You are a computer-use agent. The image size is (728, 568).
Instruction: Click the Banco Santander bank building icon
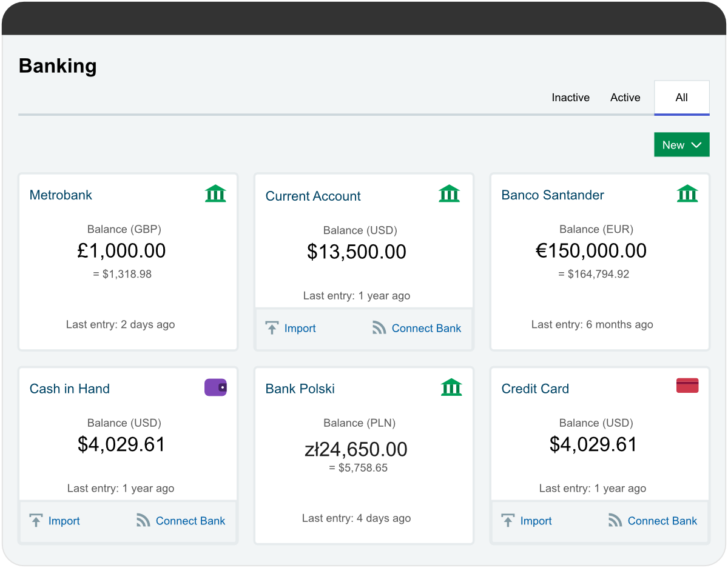tap(687, 194)
